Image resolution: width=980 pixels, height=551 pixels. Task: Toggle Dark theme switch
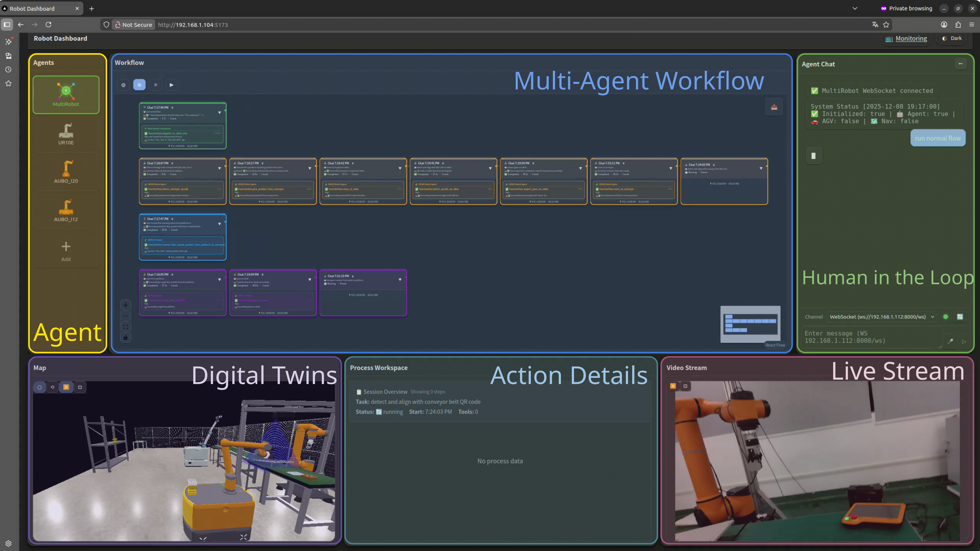click(x=952, y=38)
